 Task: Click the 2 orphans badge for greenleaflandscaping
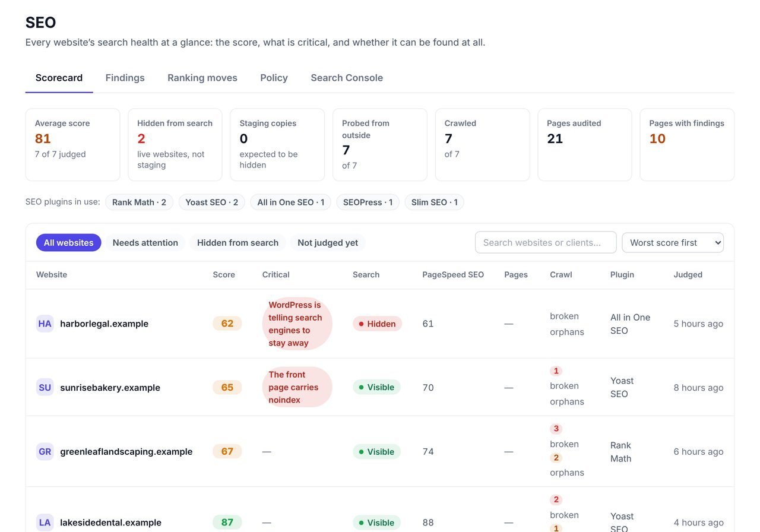tap(556, 458)
